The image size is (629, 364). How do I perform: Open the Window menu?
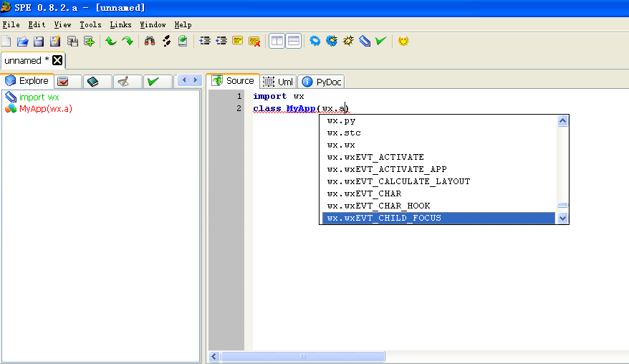click(153, 25)
